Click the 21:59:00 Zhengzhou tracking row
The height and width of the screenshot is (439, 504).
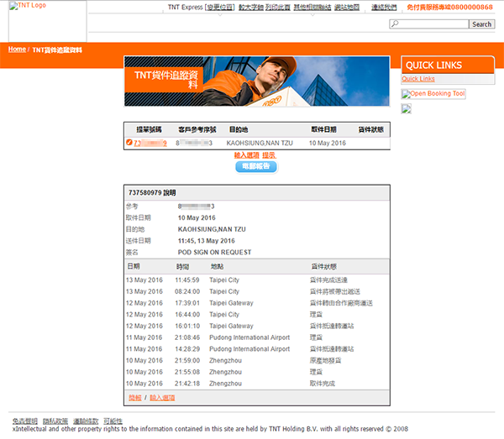(x=257, y=361)
